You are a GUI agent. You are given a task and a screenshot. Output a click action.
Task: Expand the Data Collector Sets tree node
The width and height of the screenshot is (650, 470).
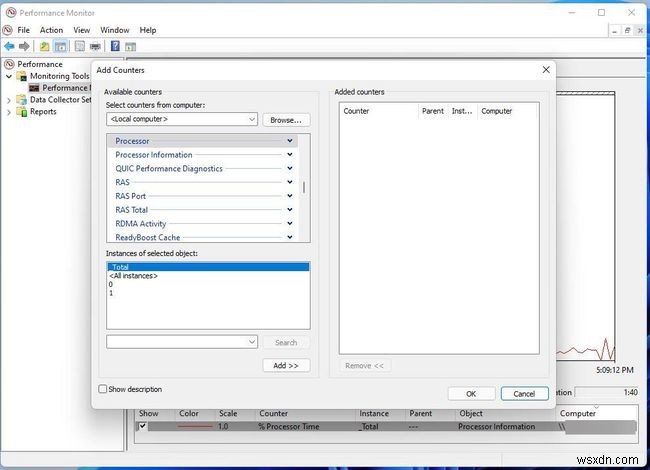click(8, 100)
